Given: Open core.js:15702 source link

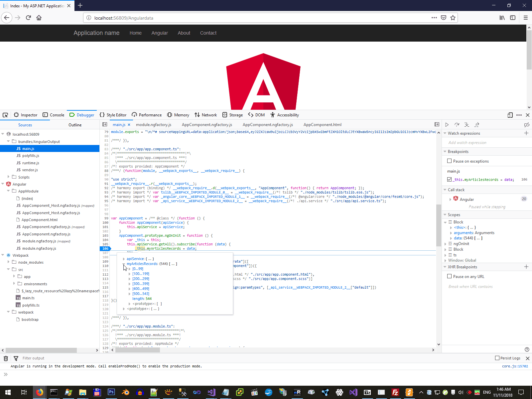Looking at the screenshot, I should pyautogui.click(x=515, y=366).
